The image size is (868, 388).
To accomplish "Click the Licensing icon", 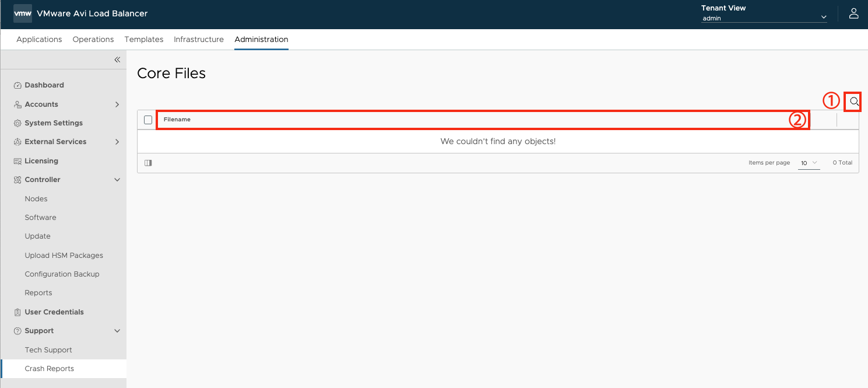I will (17, 161).
